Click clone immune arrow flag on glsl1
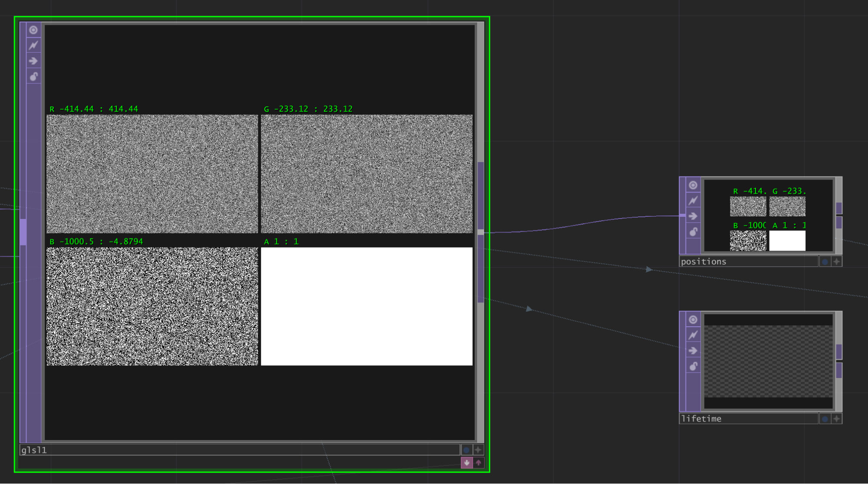 [x=33, y=61]
